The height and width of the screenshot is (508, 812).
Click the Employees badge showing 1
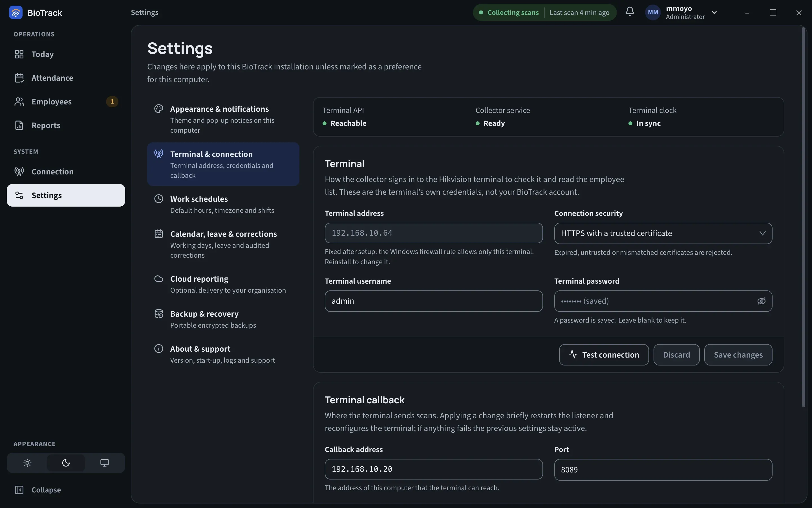[112, 102]
